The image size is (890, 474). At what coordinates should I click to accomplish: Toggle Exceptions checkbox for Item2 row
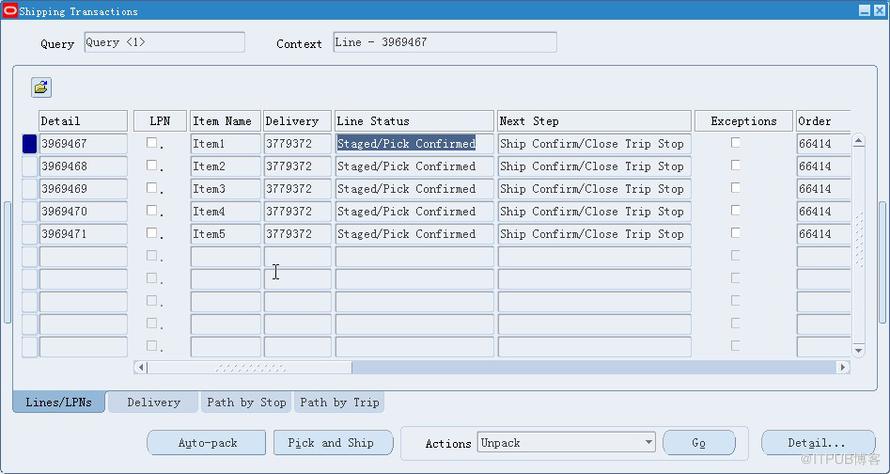[x=736, y=165]
